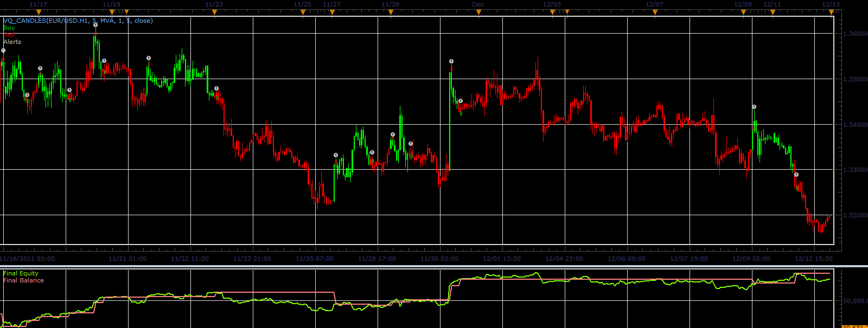Screen dimensions: 868x328
Task: Click the Sell legend entry
Action: point(9,35)
